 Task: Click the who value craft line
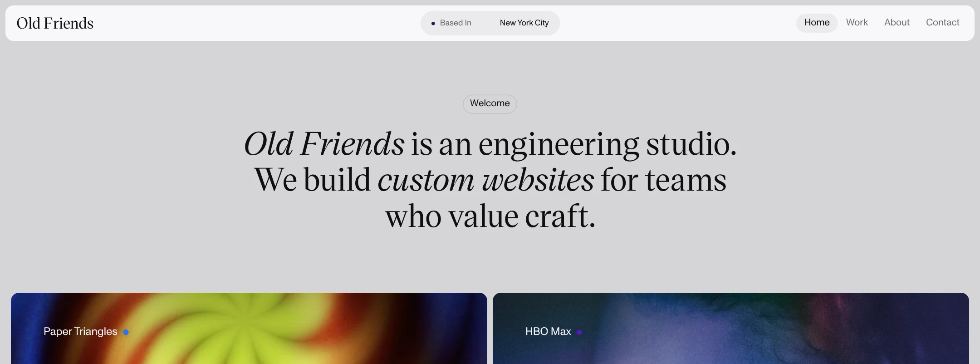(490, 216)
